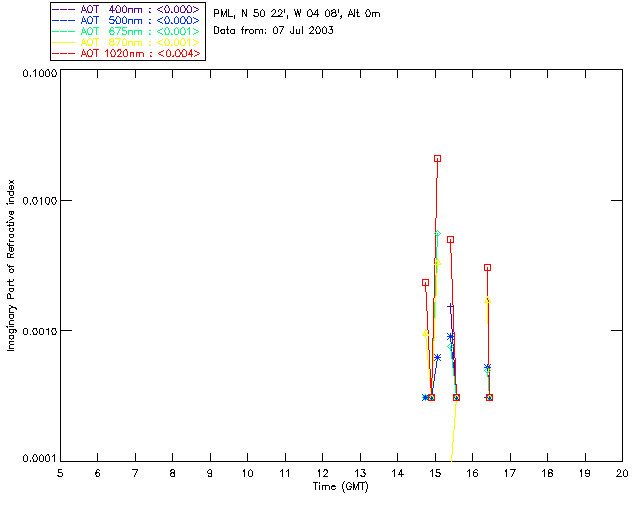The image size is (640, 512).
Task: Click the highest red square data marker
Action: [437, 159]
